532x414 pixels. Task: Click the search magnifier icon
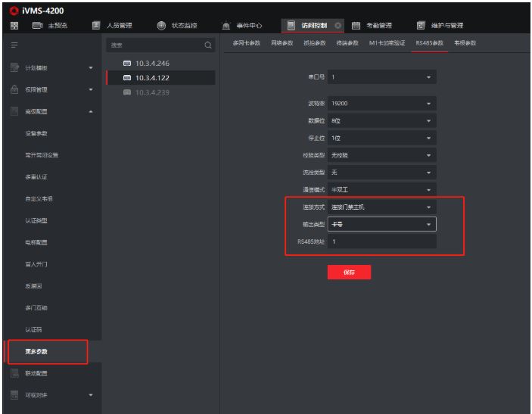tap(208, 45)
